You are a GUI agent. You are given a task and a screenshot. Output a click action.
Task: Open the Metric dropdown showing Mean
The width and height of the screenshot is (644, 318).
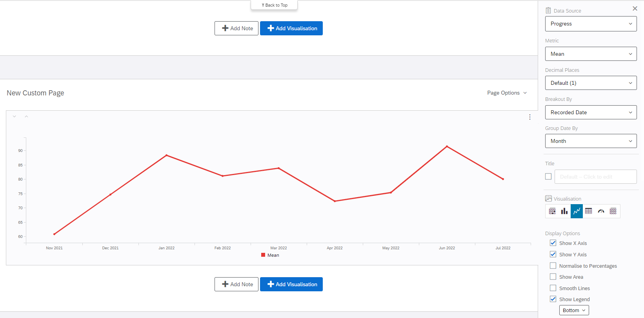click(x=591, y=54)
